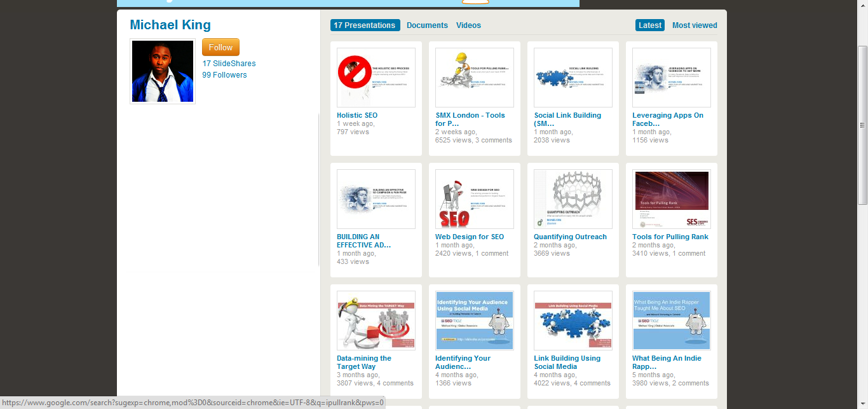This screenshot has height=409, width=868.
Task: Click the Identifying Your Audienc... title
Action: coord(463,363)
